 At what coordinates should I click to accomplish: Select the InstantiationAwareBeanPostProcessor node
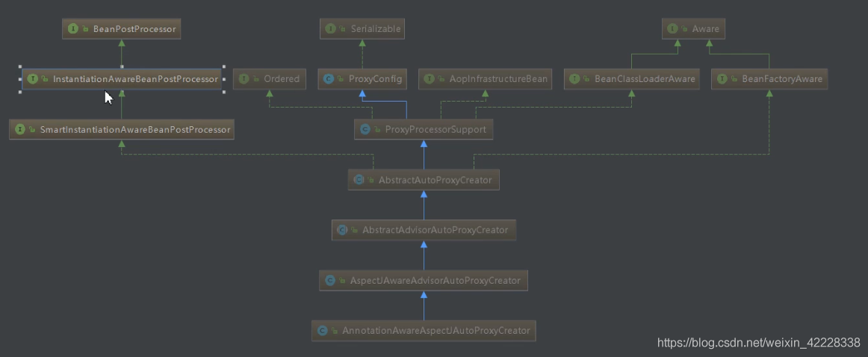(122, 79)
